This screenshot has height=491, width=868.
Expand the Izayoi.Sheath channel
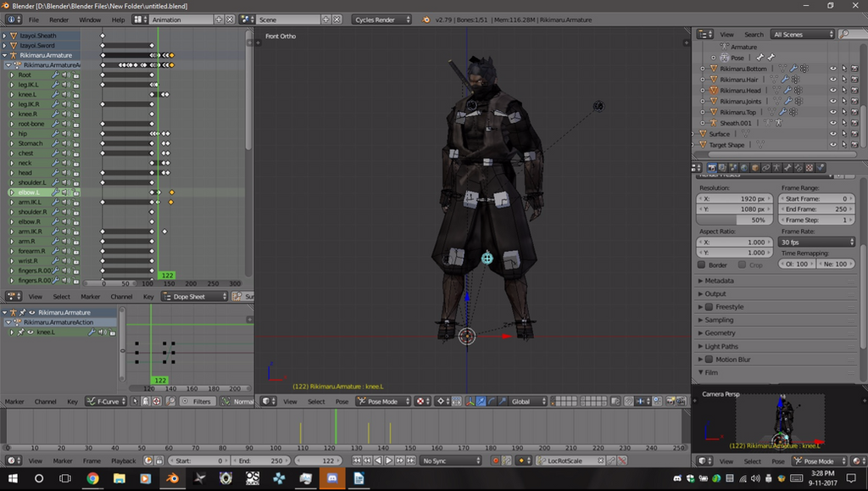click(x=4, y=36)
